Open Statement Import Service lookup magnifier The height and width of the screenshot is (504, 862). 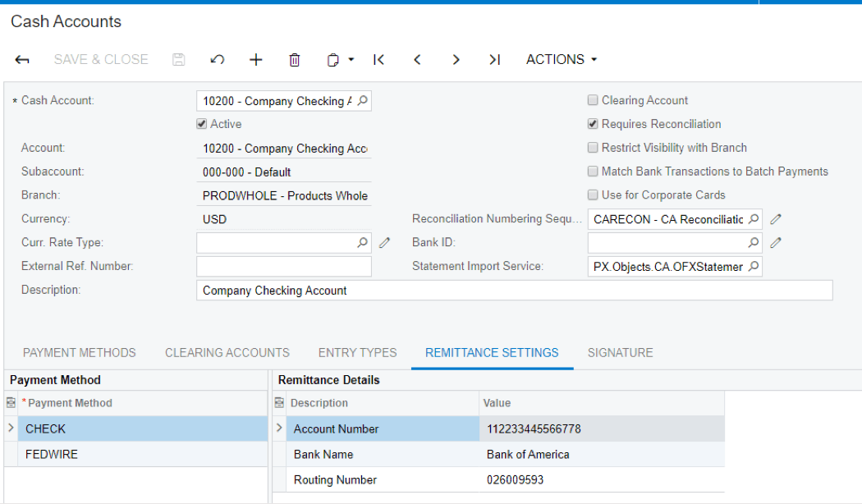(x=754, y=266)
